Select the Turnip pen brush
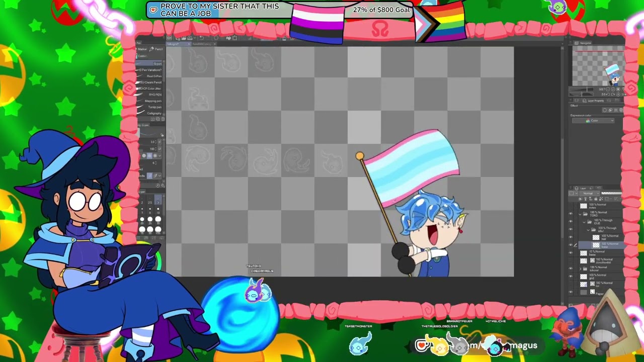This screenshot has height=362, width=644. (x=149, y=107)
